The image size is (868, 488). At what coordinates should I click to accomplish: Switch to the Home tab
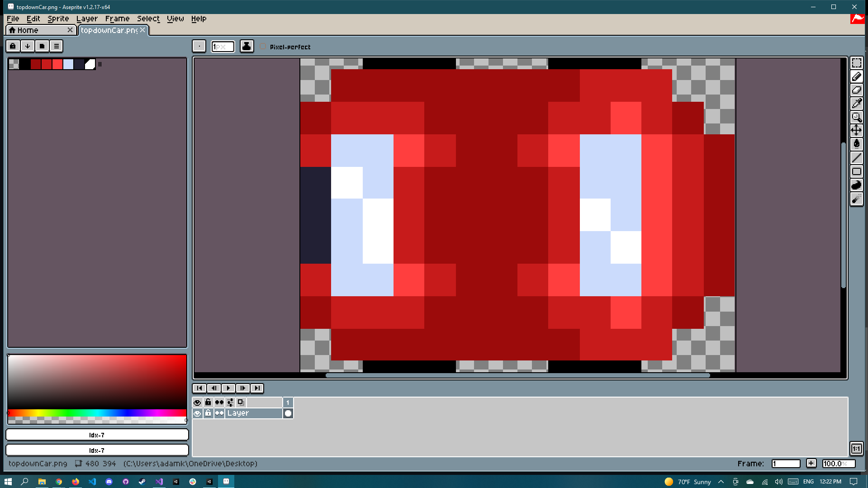(x=27, y=30)
